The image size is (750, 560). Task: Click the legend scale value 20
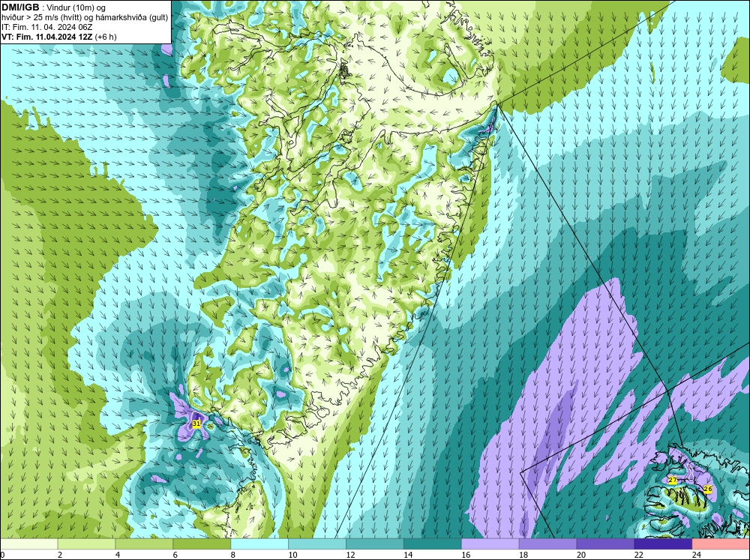click(581, 555)
